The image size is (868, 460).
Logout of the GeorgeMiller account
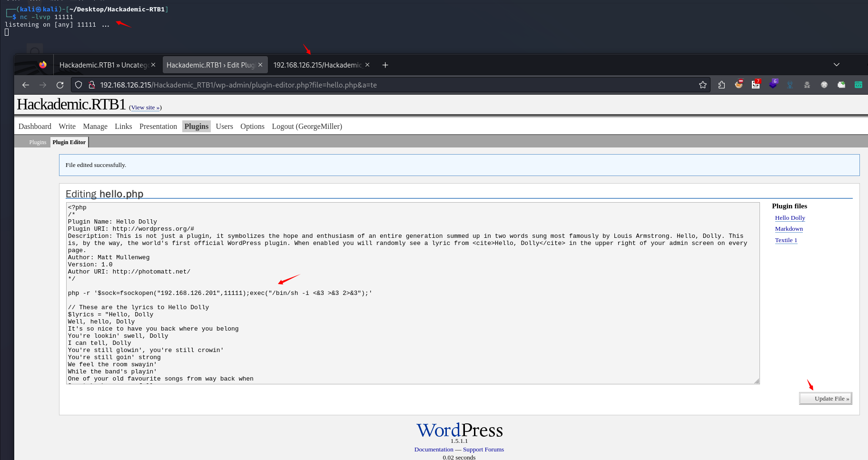tap(307, 126)
